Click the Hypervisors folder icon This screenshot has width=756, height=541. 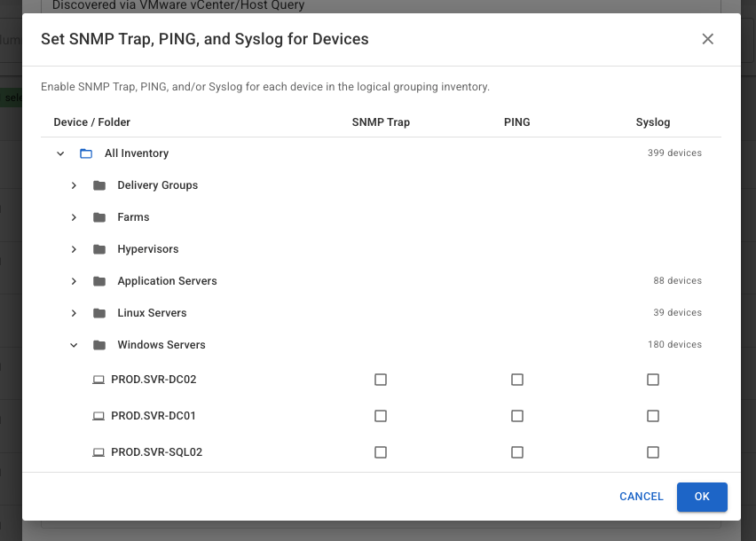[x=99, y=249]
